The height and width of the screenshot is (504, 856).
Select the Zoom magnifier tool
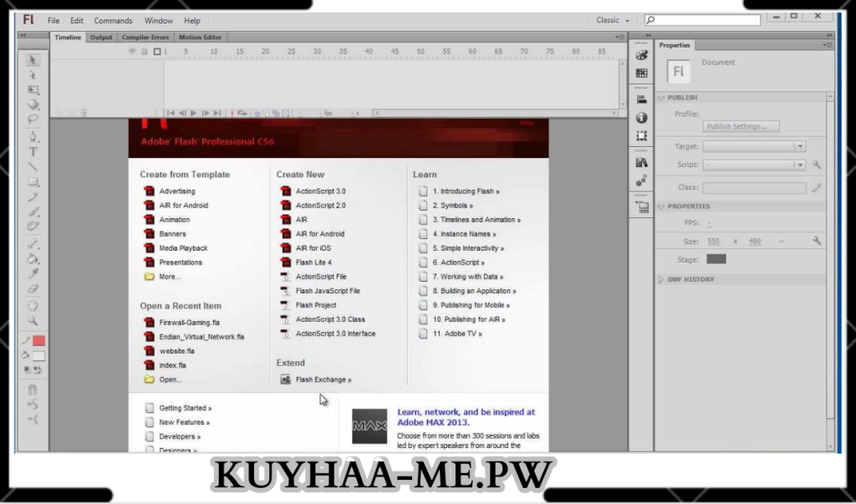(33, 320)
